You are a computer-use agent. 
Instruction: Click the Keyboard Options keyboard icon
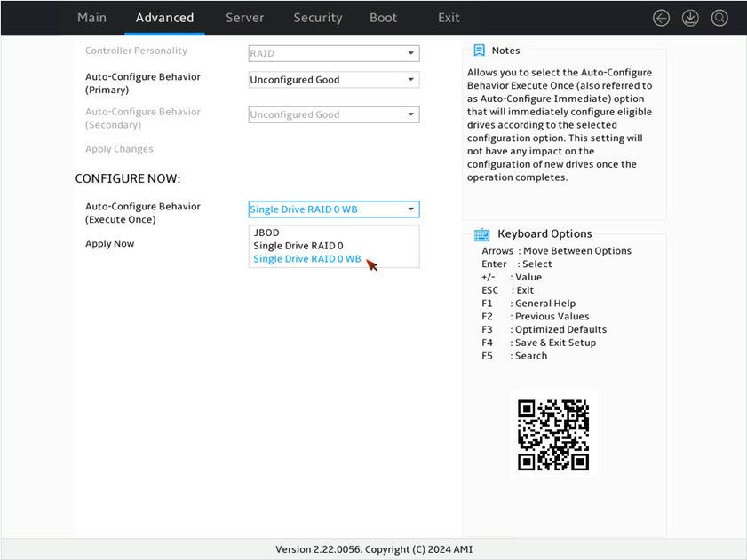tap(481, 234)
